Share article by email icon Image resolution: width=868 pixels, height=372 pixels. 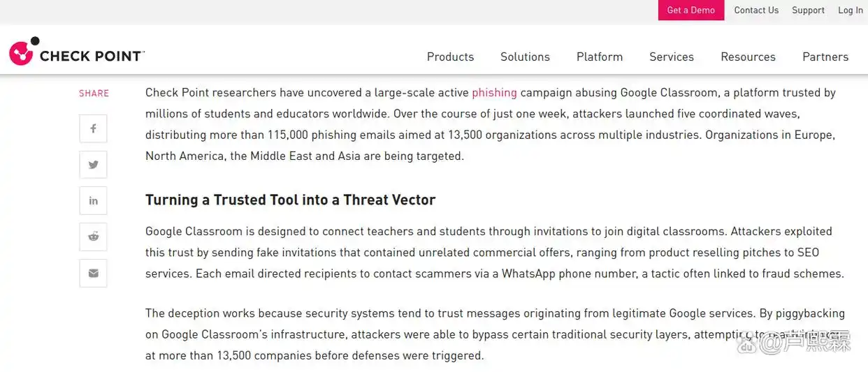93,273
